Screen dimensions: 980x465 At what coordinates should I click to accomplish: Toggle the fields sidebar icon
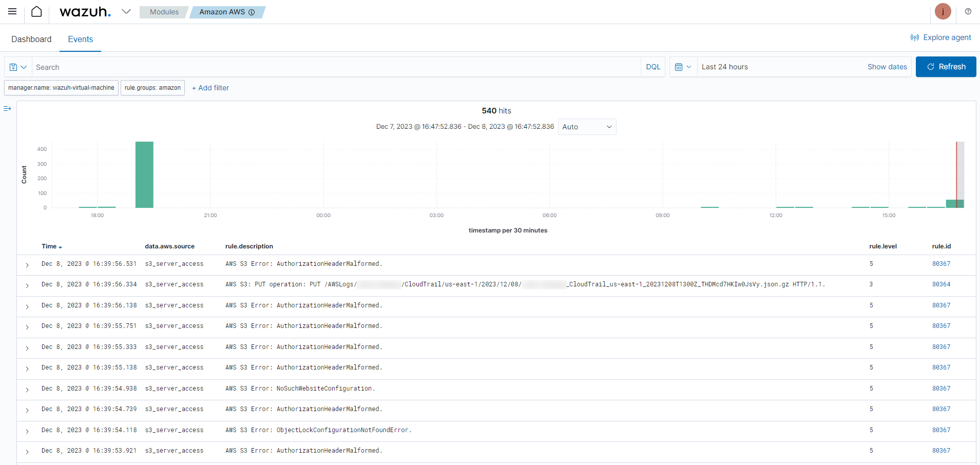click(x=7, y=109)
